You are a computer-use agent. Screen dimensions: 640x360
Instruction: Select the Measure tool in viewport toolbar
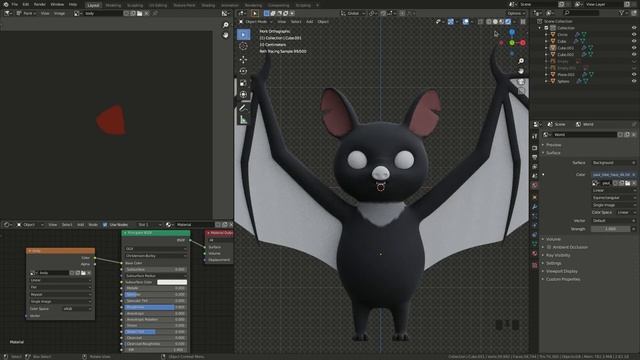(243, 120)
